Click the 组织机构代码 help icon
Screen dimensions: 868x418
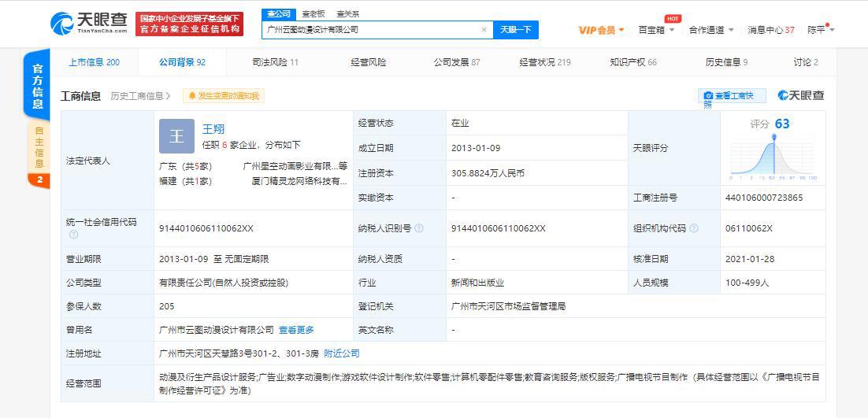point(694,228)
